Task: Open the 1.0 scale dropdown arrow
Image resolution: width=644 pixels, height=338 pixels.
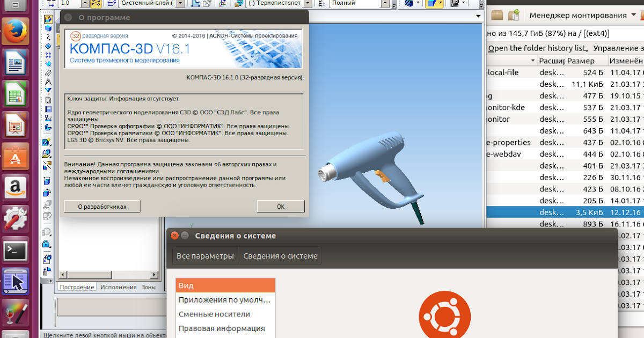Action: [x=85, y=4]
